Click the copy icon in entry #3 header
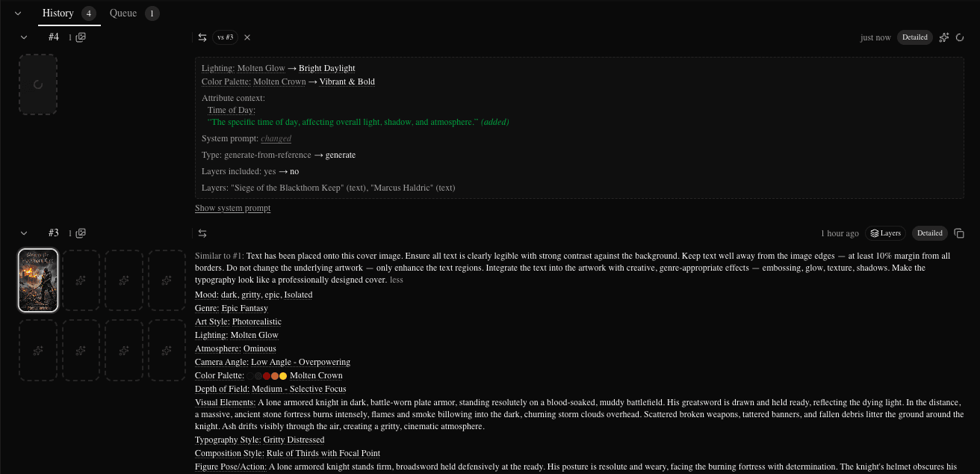This screenshot has width=980, height=474. pyautogui.click(x=960, y=233)
